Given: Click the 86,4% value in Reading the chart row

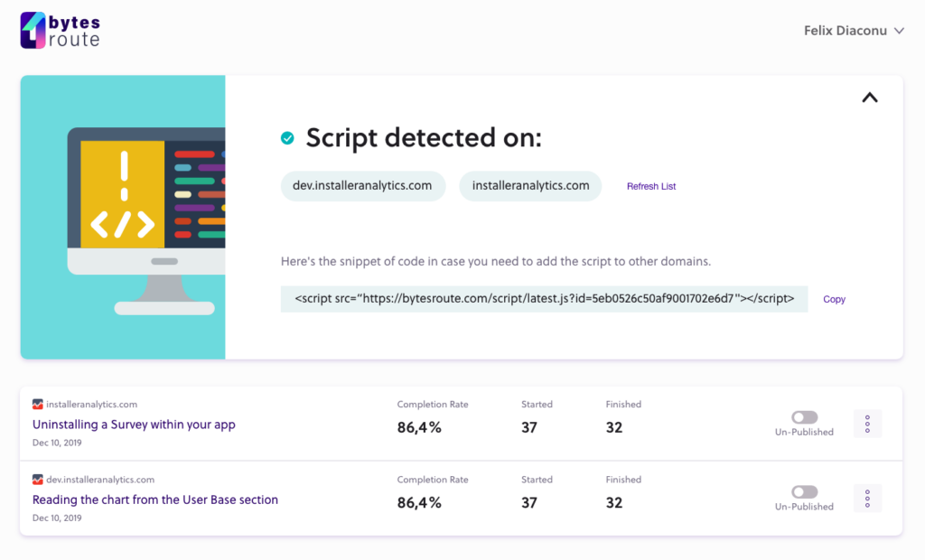Looking at the screenshot, I should [x=419, y=503].
